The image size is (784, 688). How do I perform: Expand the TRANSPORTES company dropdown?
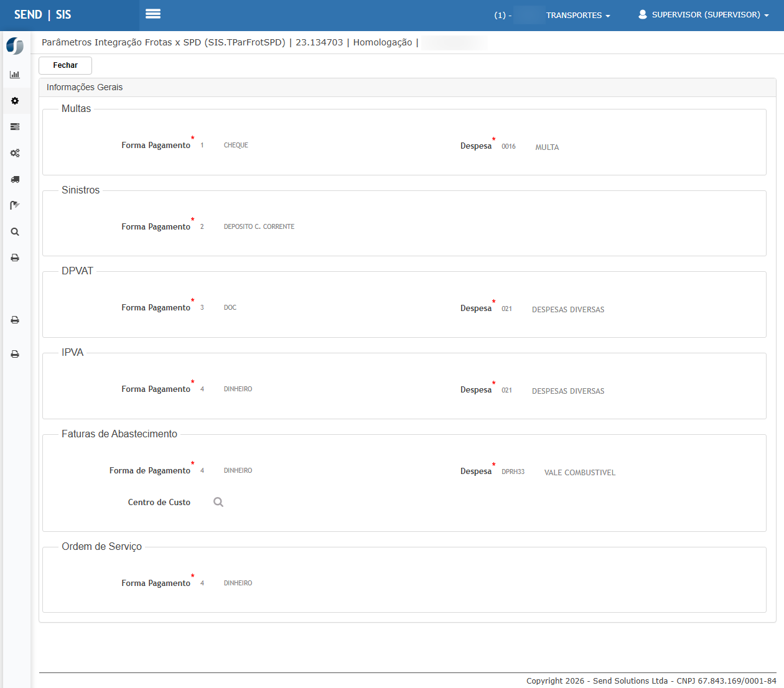(577, 16)
